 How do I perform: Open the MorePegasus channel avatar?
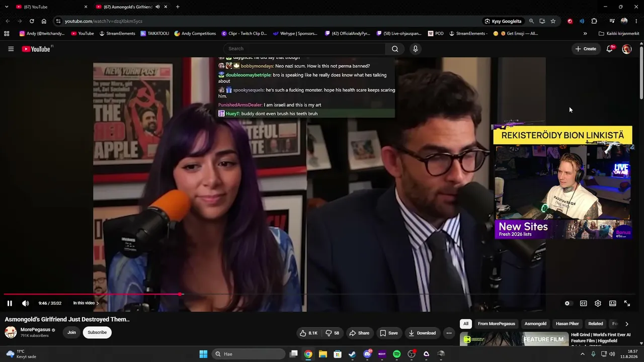pyautogui.click(x=11, y=332)
